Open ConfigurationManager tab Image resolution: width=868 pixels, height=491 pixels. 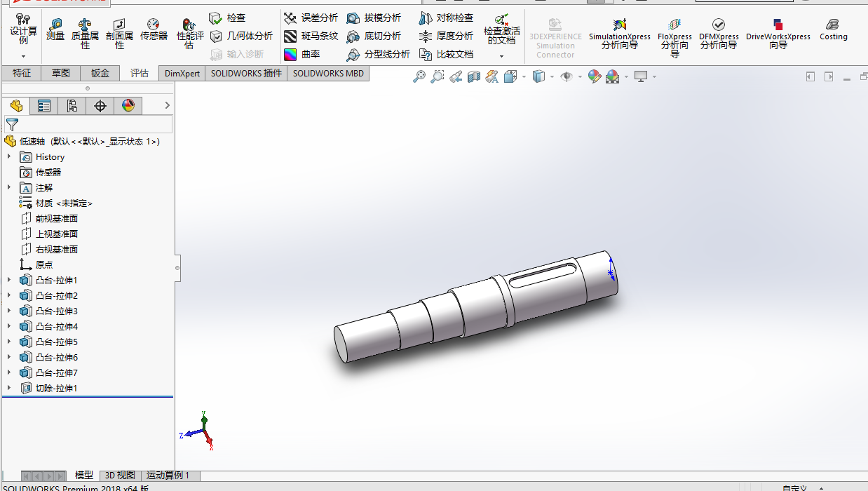(72, 106)
